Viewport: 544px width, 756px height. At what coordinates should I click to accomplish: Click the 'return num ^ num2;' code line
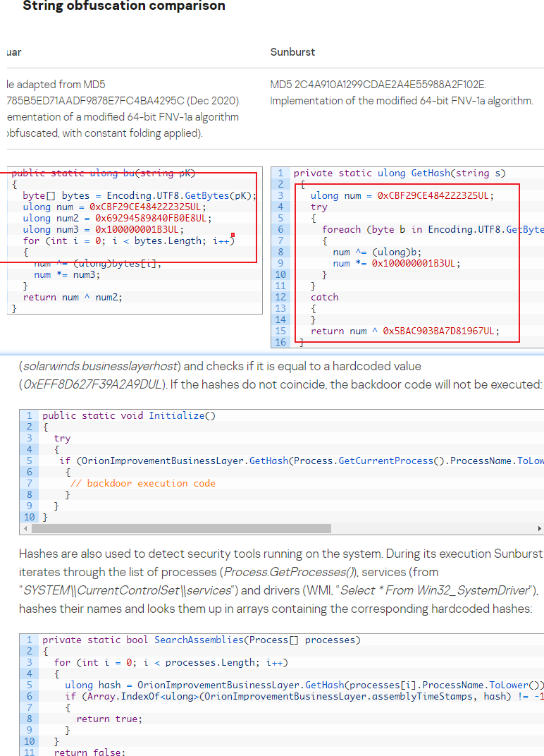click(73, 297)
